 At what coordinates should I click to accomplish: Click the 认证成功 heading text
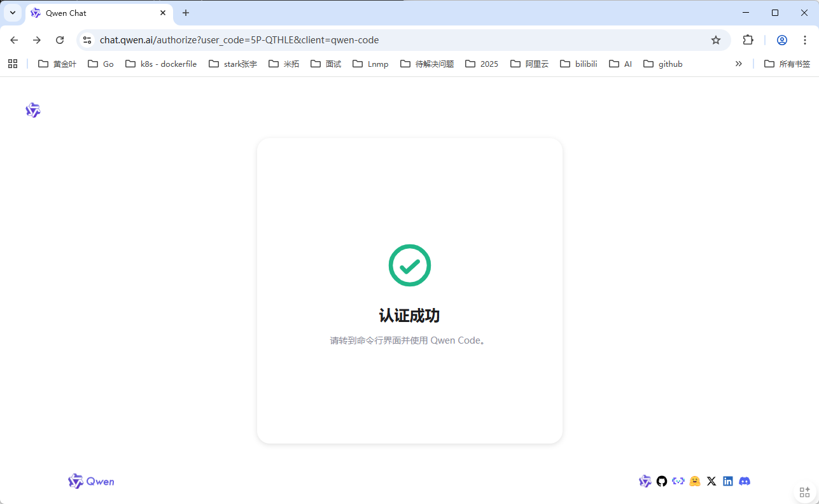(x=410, y=316)
